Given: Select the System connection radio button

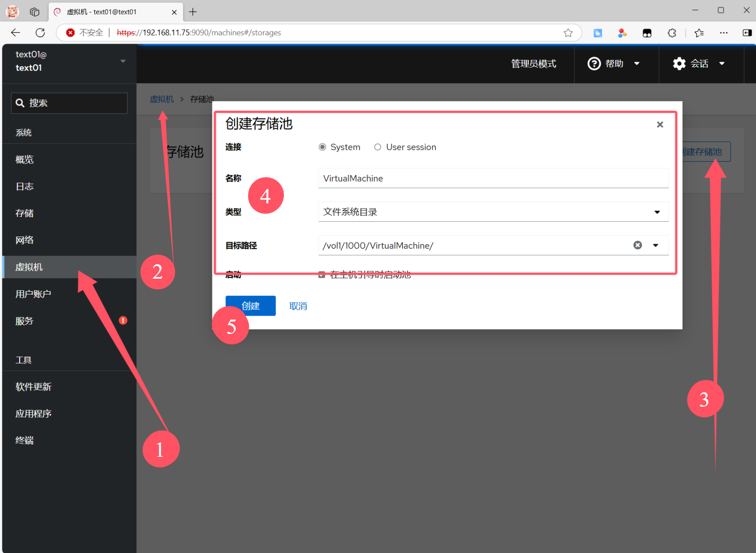Looking at the screenshot, I should click(x=323, y=147).
